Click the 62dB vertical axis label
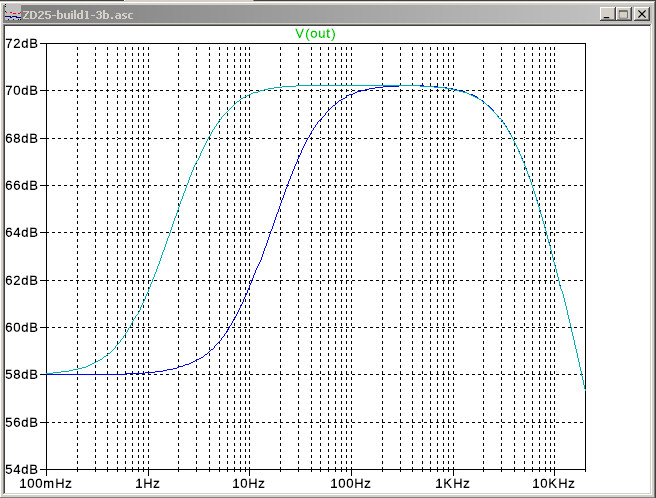656x498 pixels. [21, 280]
